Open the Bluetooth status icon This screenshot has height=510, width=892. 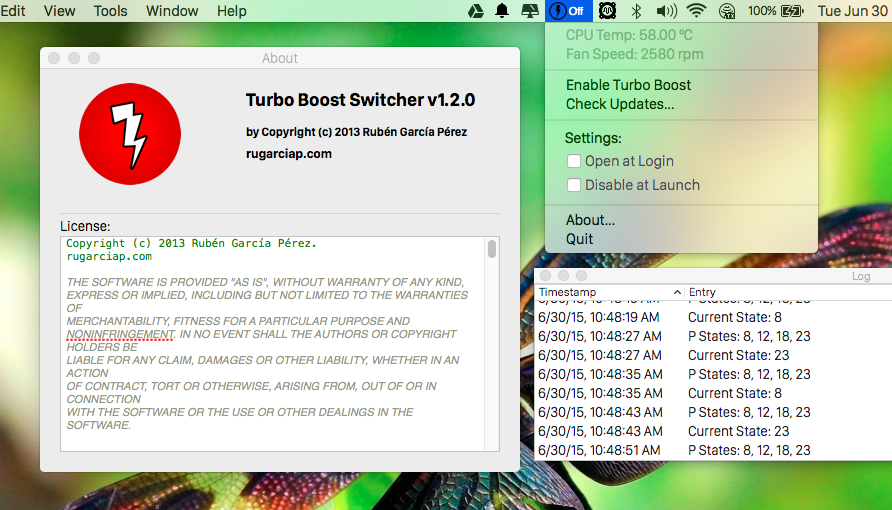pyautogui.click(x=636, y=11)
